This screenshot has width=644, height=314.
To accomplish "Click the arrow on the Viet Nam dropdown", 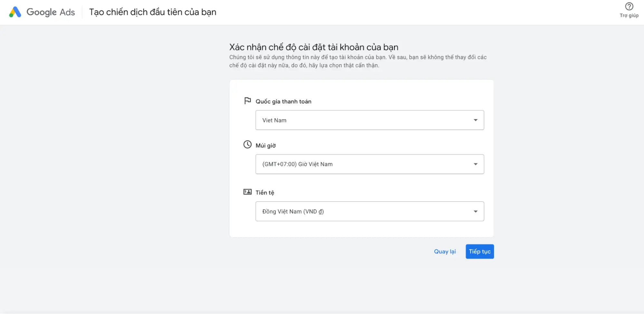I will (476, 120).
